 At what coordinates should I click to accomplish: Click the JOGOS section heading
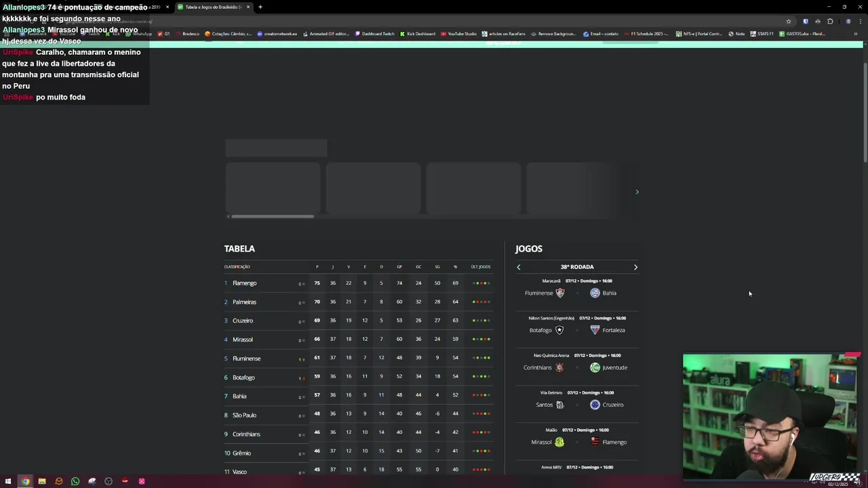tap(529, 249)
